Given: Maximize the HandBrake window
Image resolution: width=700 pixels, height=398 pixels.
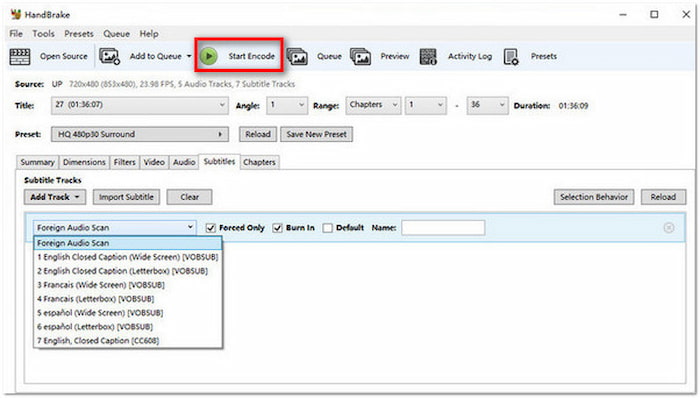Looking at the screenshot, I should click(x=654, y=14).
